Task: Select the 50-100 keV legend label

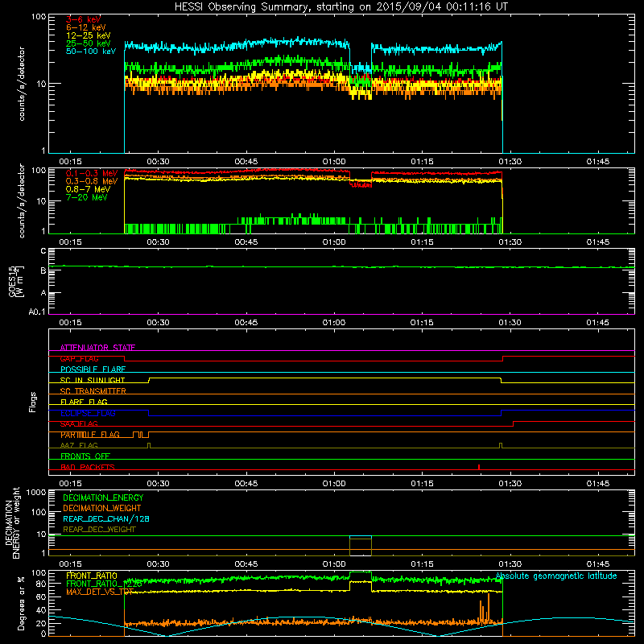Action: point(91,52)
